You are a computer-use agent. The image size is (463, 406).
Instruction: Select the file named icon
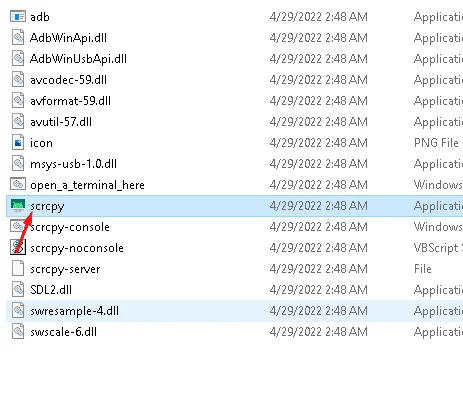pyautogui.click(x=41, y=143)
